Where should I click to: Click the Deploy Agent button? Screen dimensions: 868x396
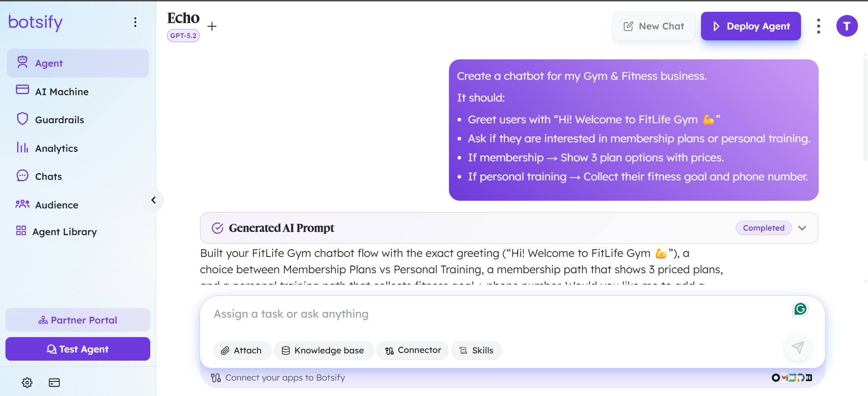click(751, 26)
